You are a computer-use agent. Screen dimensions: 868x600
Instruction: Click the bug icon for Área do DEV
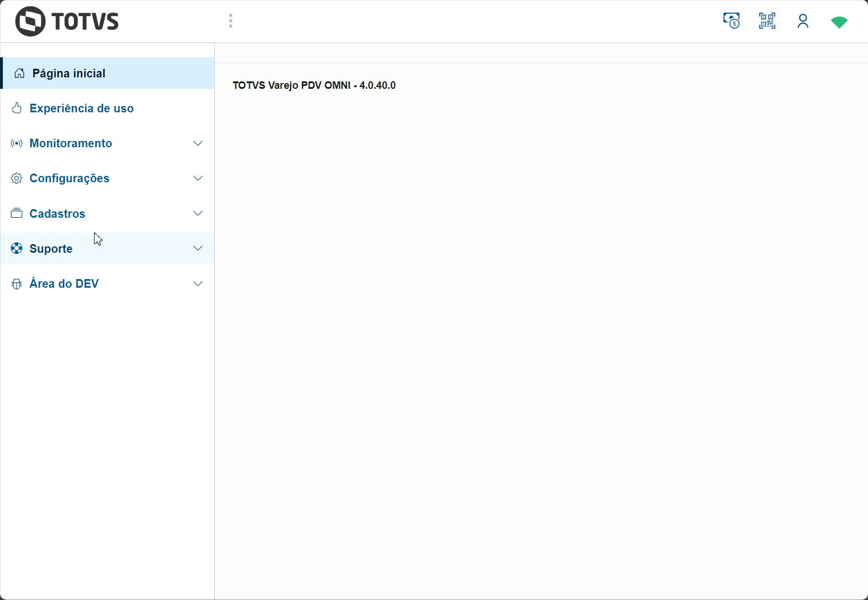(17, 284)
